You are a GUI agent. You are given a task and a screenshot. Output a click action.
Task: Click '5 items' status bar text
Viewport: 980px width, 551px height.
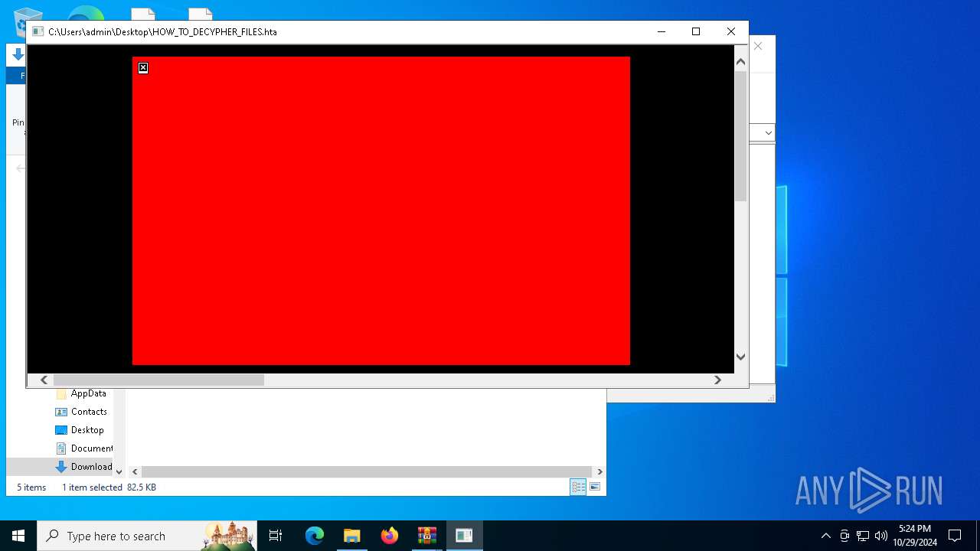31,487
